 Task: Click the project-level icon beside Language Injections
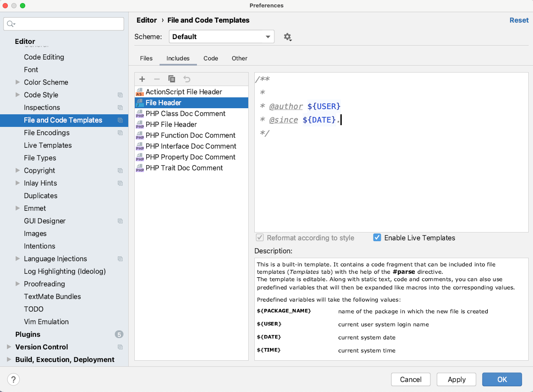(120, 259)
